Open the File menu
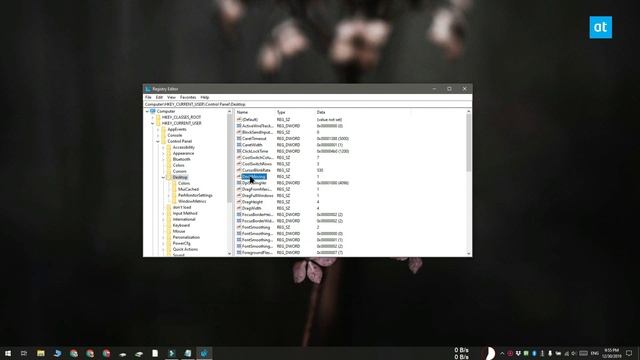 click(148, 97)
